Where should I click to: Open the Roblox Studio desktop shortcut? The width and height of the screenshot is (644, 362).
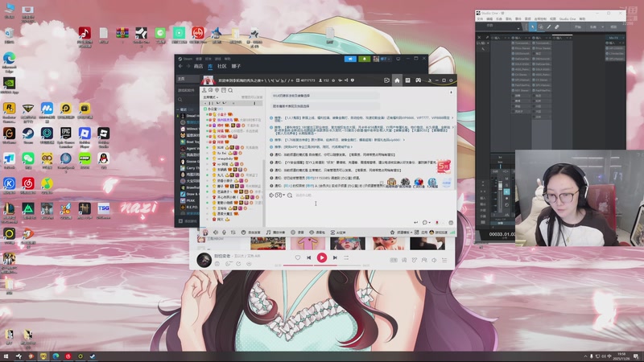104,134
